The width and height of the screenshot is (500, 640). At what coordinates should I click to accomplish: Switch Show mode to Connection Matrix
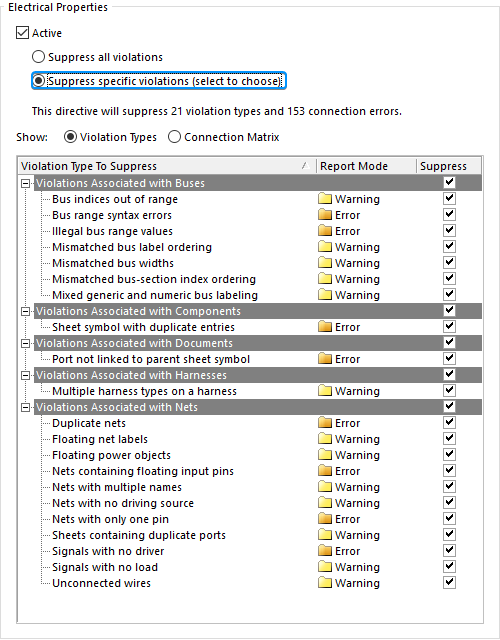click(x=174, y=137)
